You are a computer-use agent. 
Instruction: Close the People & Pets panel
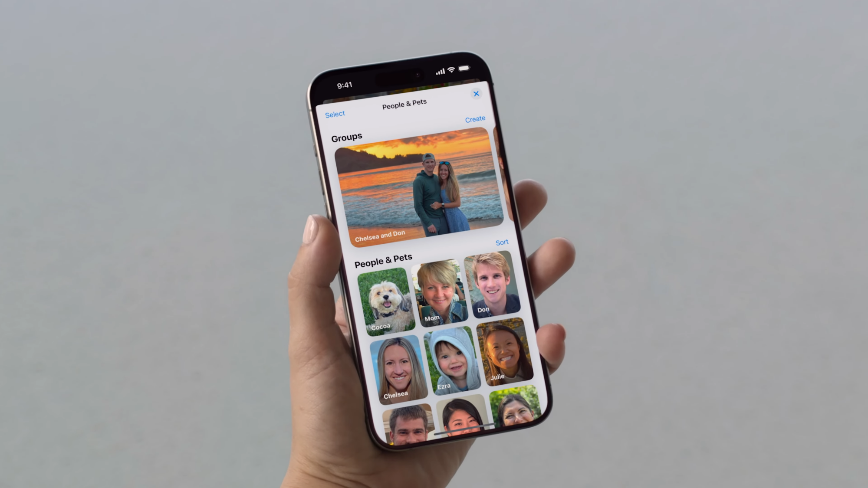click(x=476, y=94)
